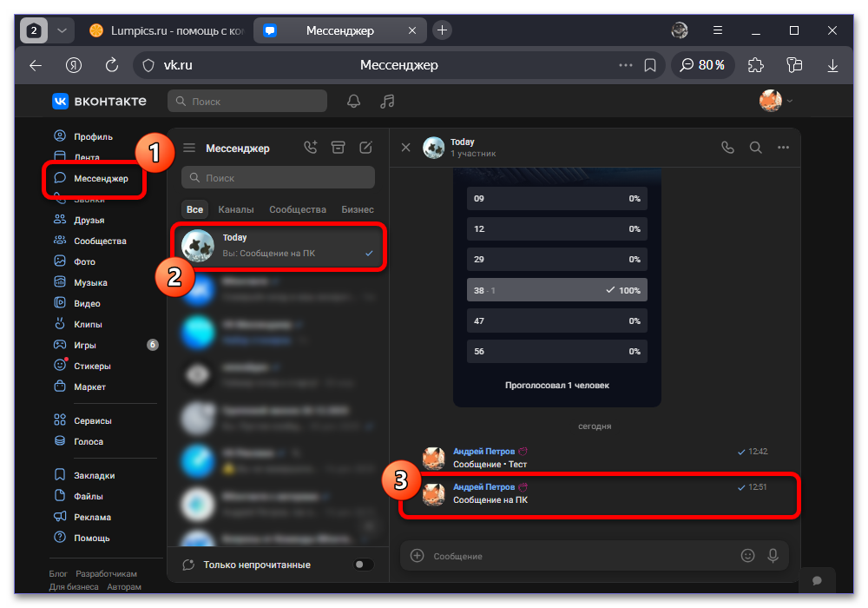Switch to the Lumpics.ru browser tab
The height and width of the screenshot is (608, 868).
(166, 30)
